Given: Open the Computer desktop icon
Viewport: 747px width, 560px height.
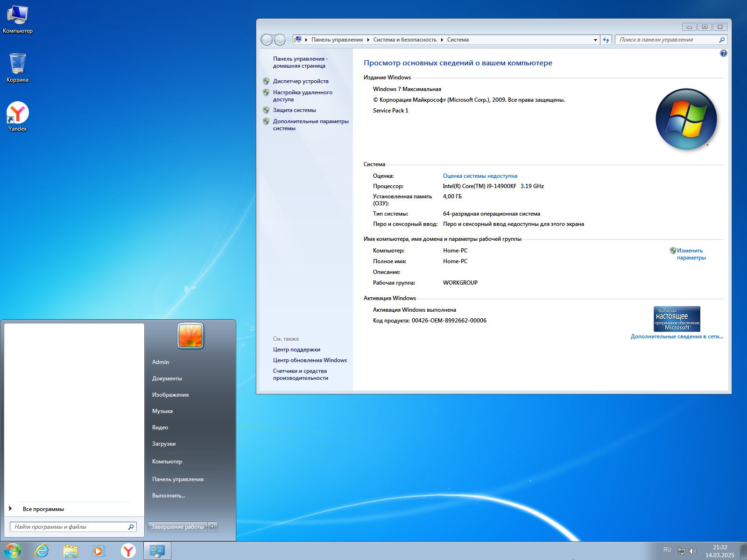Looking at the screenshot, I should [x=17, y=20].
